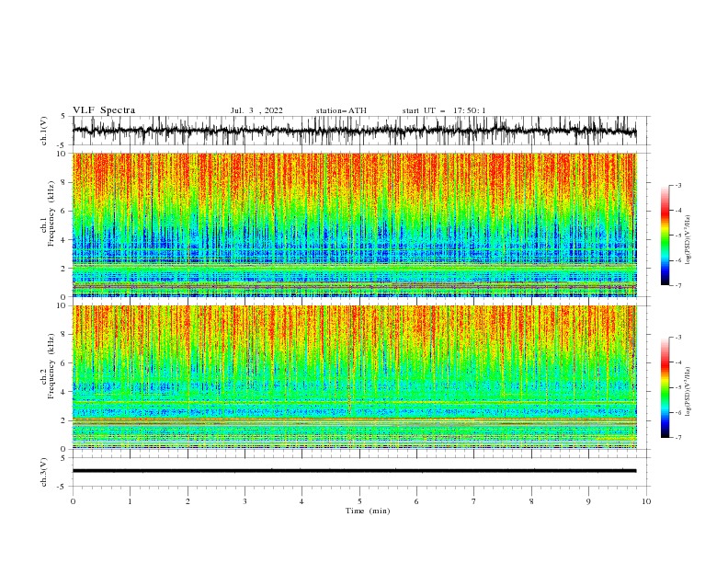Click the flat ch.3 voltage trace
This screenshot has height=563, width=728.
point(354,471)
